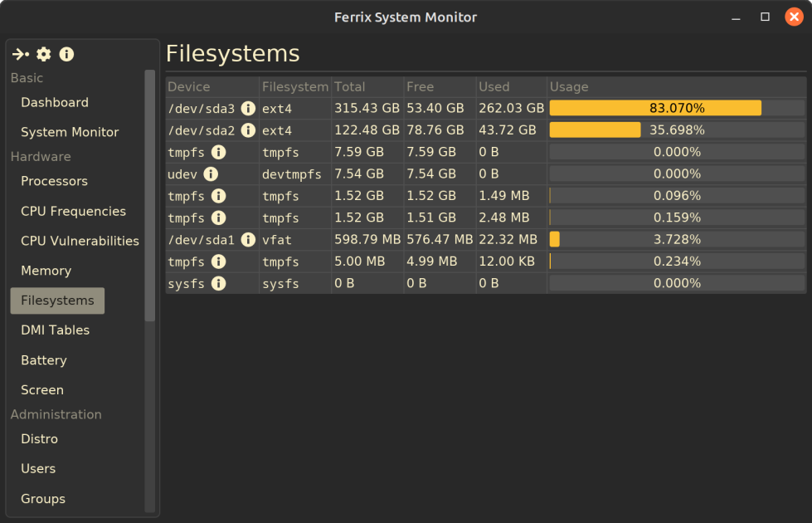Image resolution: width=812 pixels, height=523 pixels.
Task: Open the Battery page
Action: [x=43, y=360]
